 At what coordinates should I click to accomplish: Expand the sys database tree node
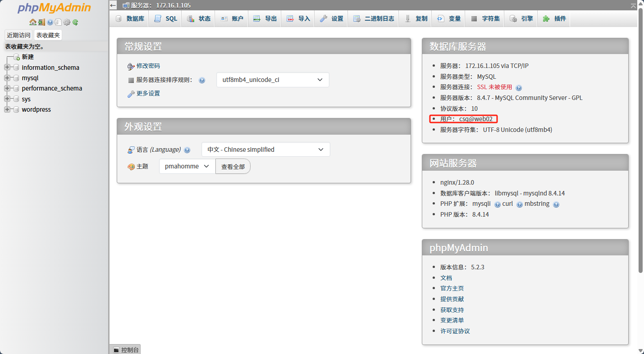tap(7, 99)
